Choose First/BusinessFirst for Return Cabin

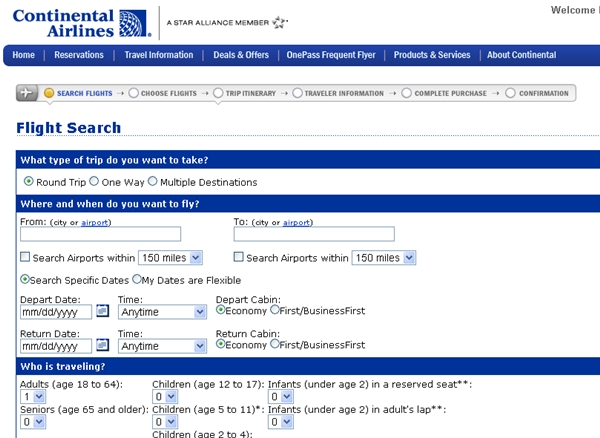(x=275, y=344)
